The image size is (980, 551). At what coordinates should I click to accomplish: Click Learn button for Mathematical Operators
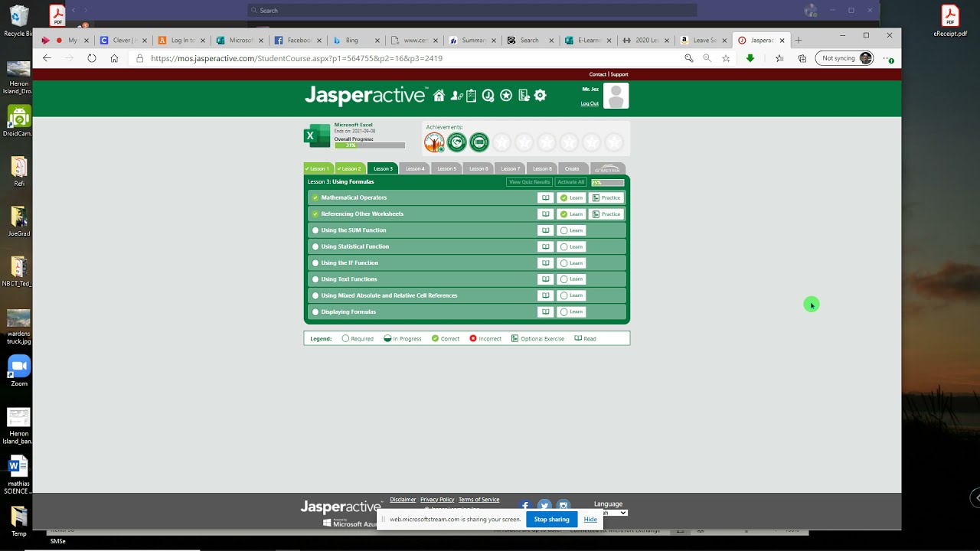tap(571, 197)
